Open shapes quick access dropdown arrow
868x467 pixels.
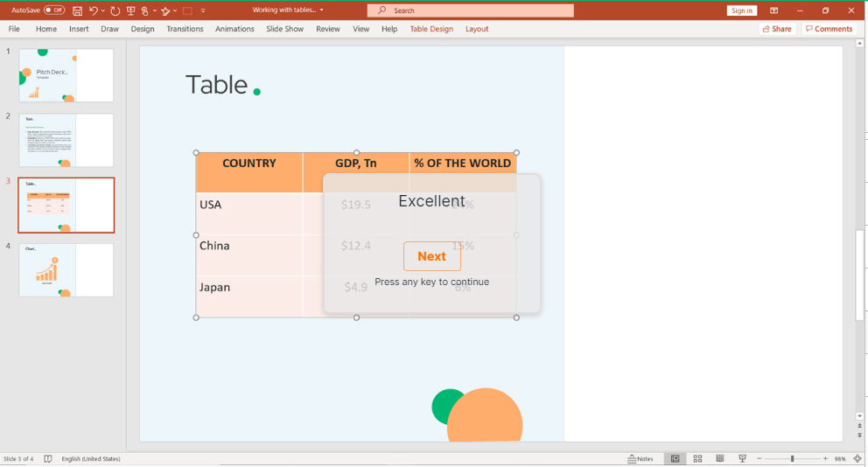click(175, 10)
